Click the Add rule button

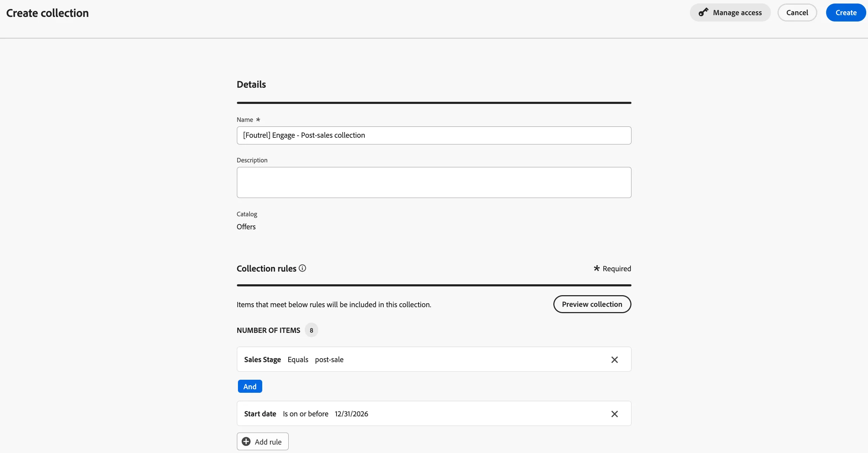(263, 442)
